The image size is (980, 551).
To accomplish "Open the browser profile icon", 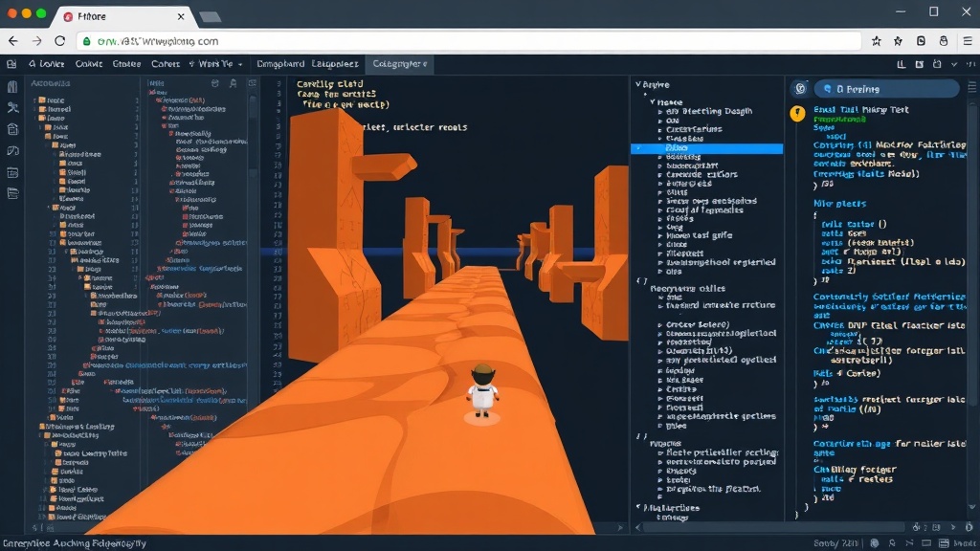I will pyautogui.click(x=944, y=41).
